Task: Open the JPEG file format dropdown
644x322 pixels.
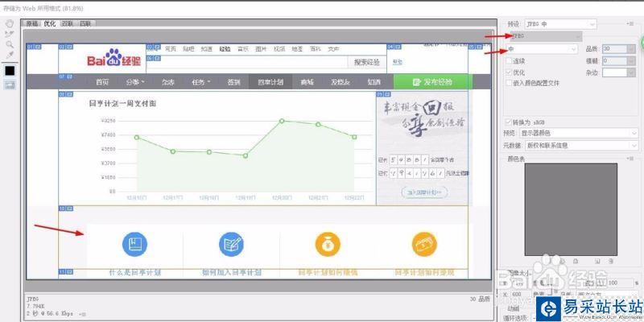Action: point(546,36)
